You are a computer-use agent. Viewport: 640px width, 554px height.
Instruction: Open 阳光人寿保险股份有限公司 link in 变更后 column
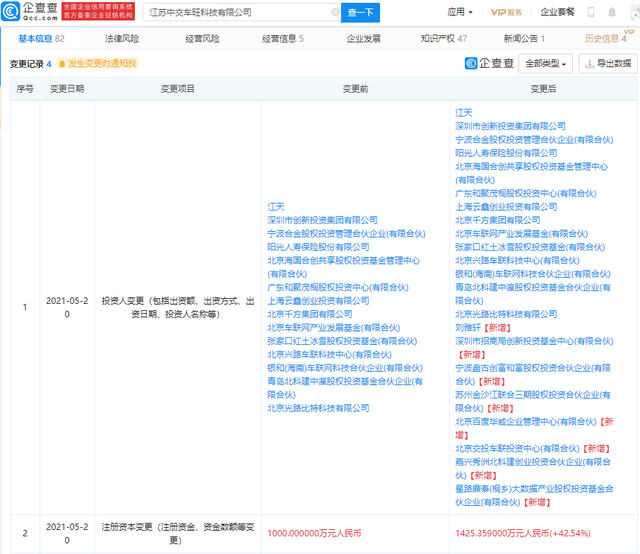pos(506,153)
